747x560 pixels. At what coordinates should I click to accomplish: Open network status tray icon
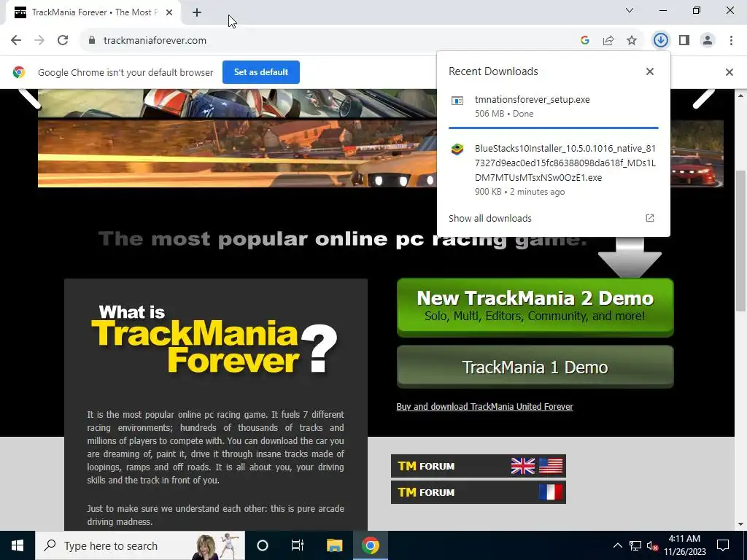point(635,545)
